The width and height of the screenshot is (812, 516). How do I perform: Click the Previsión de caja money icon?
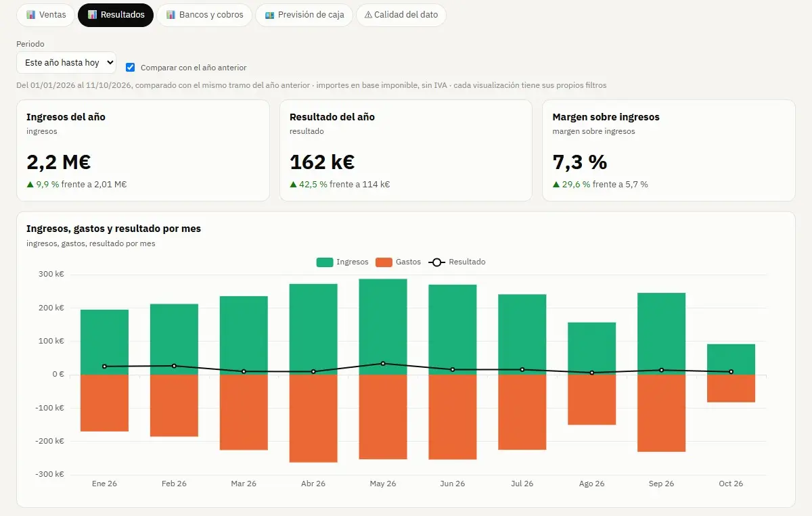click(x=269, y=15)
